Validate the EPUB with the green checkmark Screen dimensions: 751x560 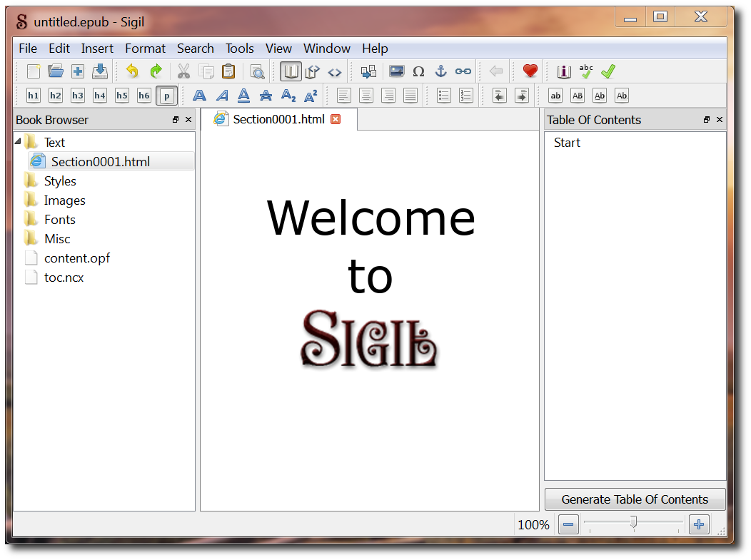click(x=608, y=71)
